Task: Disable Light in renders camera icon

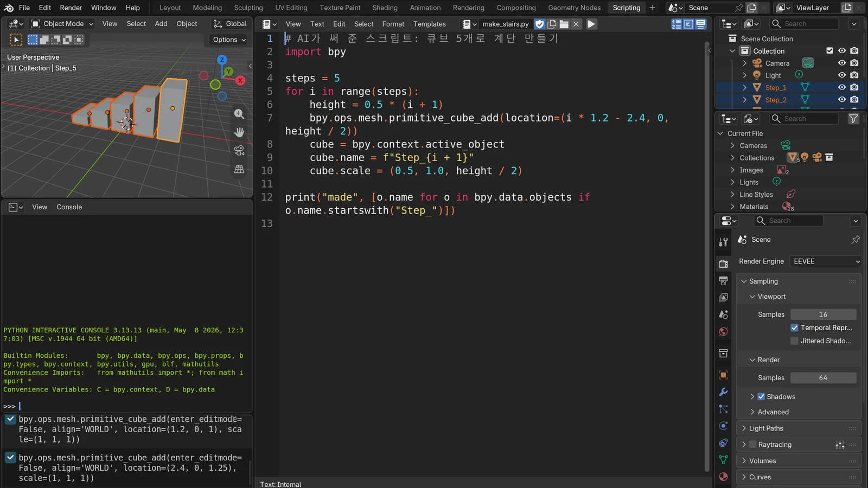Action: (854, 75)
